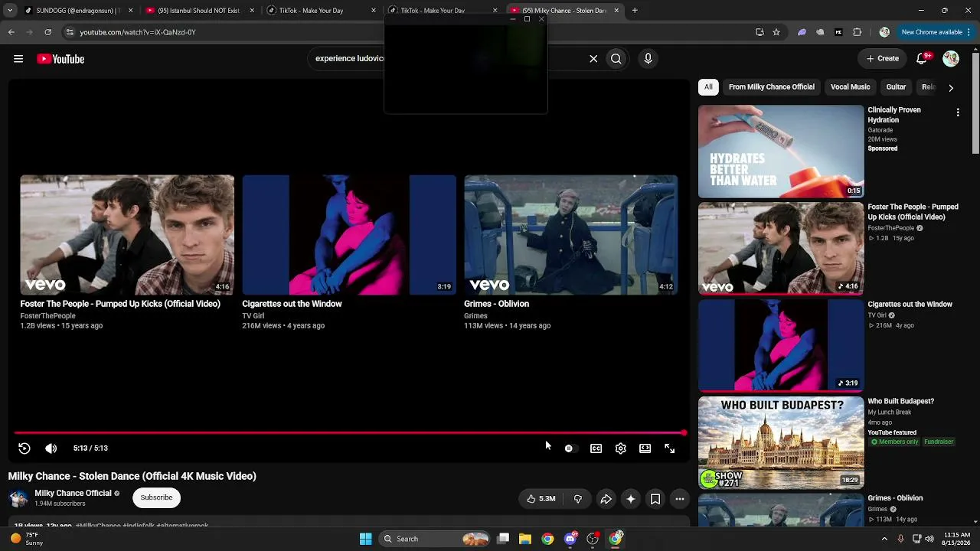Show hidden system tray icons
Viewport: 980px width, 551px height.
(885, 539)
